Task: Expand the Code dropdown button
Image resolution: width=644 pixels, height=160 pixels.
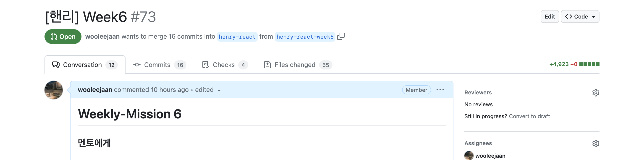Action: [x=580, y=16]
